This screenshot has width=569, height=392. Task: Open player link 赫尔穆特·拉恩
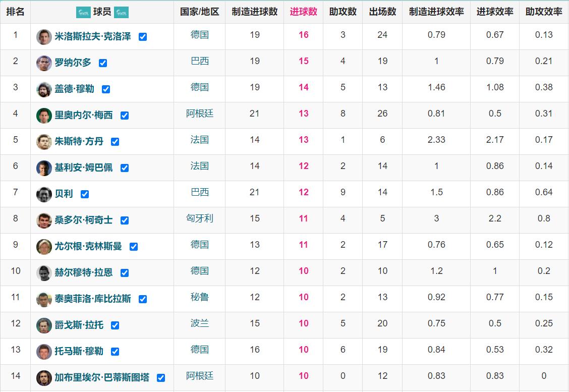click(x=83, y=272)
